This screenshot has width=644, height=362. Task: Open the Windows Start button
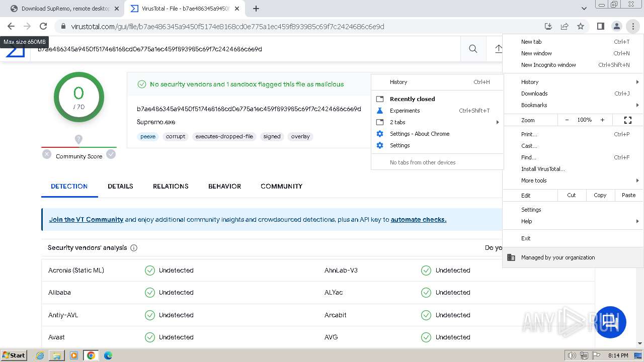[x=14, y=355]
